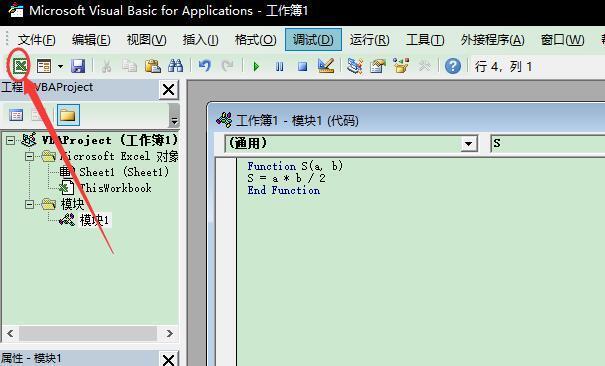Click right arrow of project panel scrollbar
The image size is (605, 366).
(x=169, y=333)
